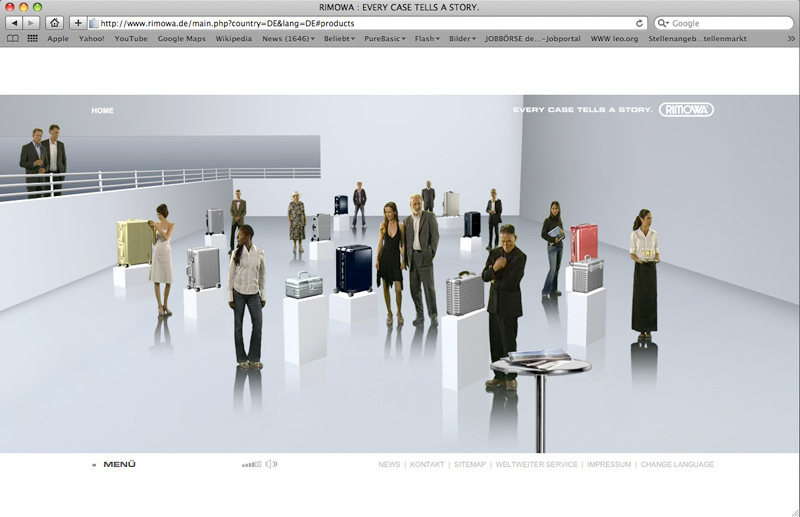Select the silver beauty case on center pedestal
This screenshot has height=517, width=800.
click(304, 285)
